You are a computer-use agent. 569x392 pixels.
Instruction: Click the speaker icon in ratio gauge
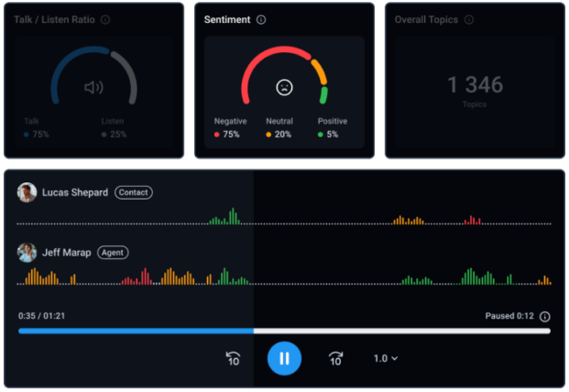pos(93,88)
